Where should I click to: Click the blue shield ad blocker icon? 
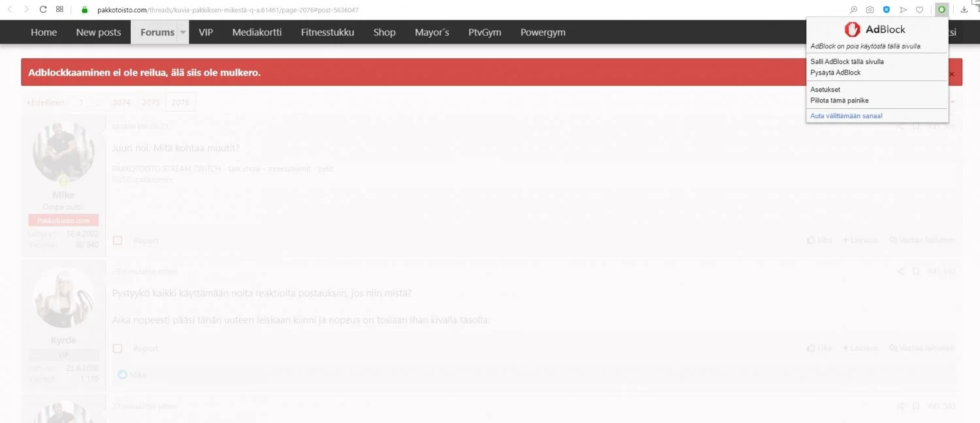pos(887,10)
